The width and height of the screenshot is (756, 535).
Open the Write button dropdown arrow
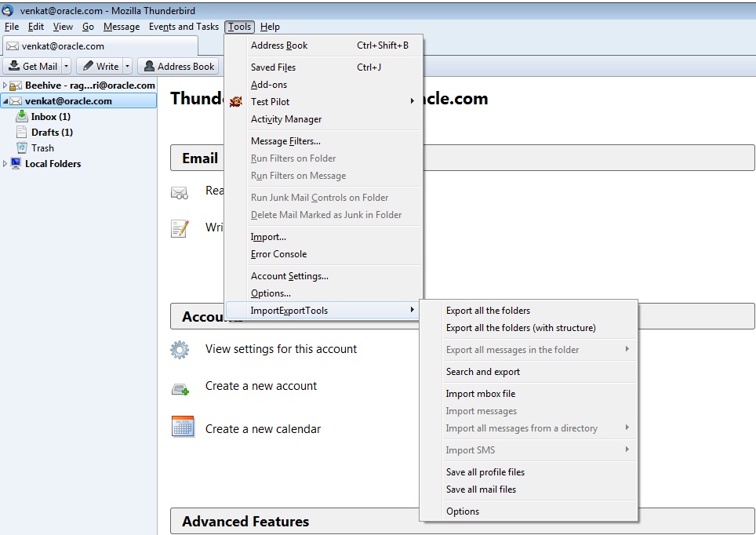[x=127, y=66]
